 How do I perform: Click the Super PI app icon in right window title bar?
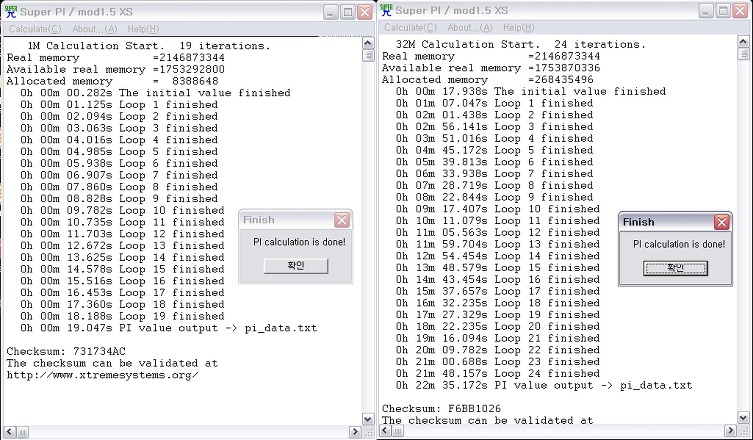tap(387, 10)
